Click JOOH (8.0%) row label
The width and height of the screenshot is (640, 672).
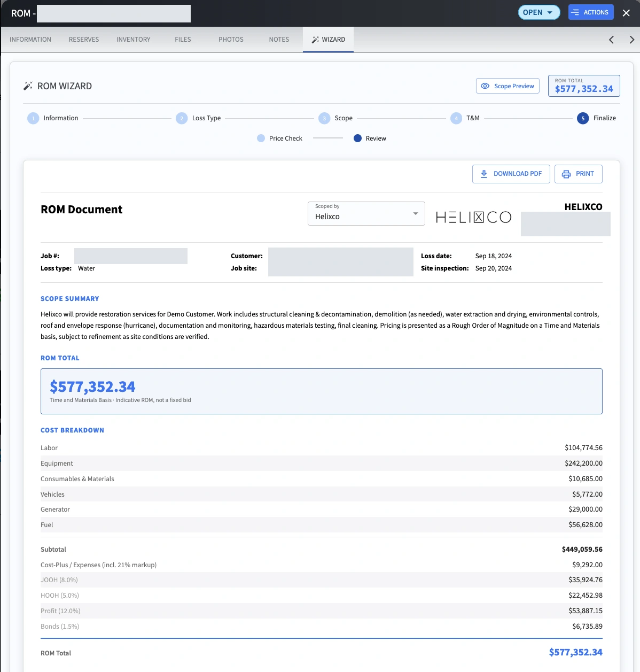59,580
